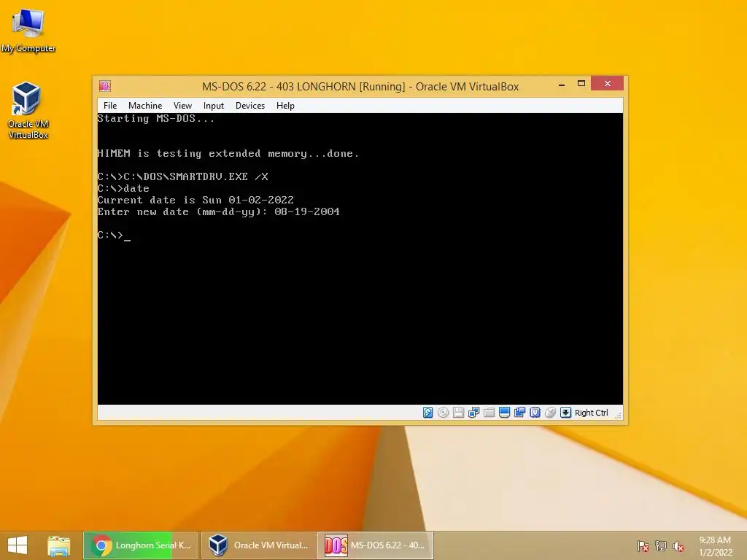Click the display settings status icon
The height and width of the screenshot is (560, 747).
(505, 413)
